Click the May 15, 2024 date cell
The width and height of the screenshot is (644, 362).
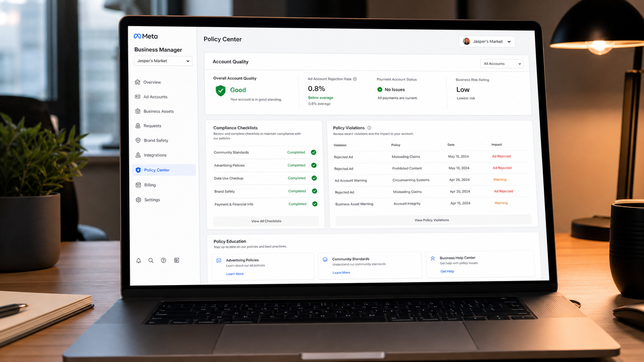pos(458,156)
